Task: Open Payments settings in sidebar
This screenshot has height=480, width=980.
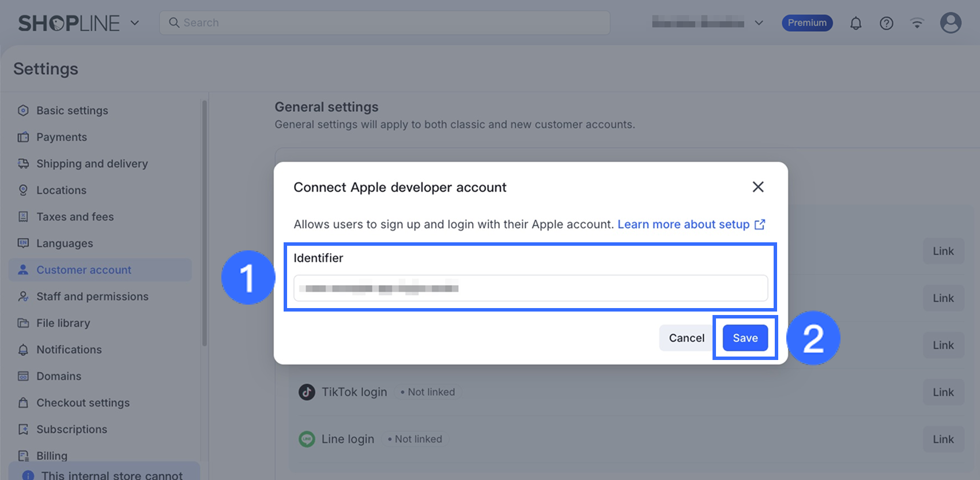Action: 62,137
